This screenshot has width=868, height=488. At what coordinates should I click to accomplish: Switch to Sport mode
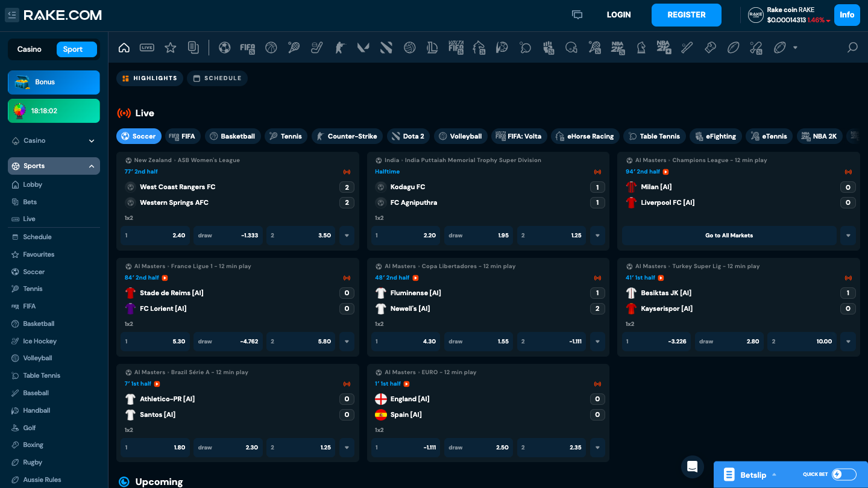click(x=77, y=49)
